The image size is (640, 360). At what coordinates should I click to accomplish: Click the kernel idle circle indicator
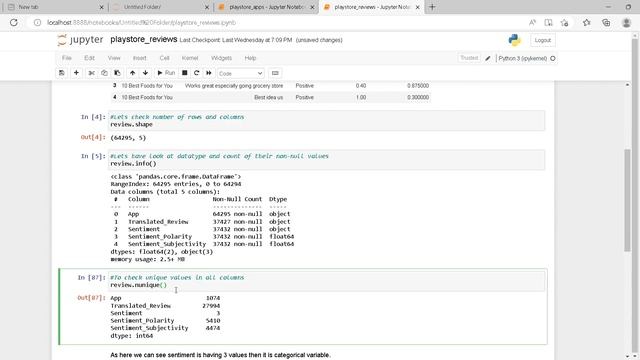(x=553, y=58)
